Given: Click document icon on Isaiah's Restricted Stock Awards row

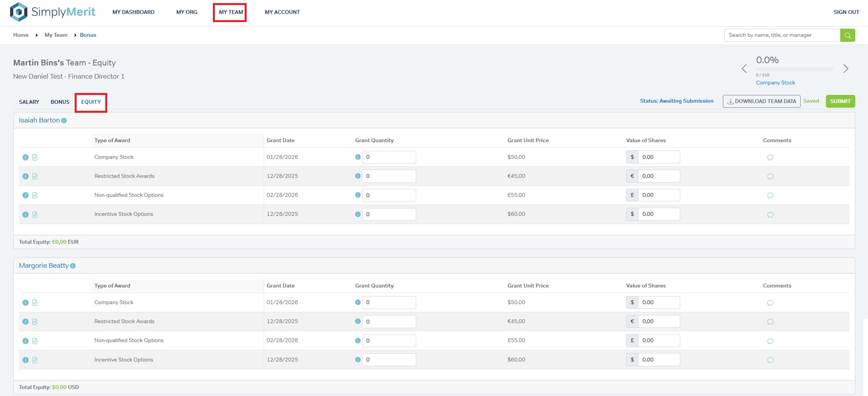Looking at the screenshot, I should point(35,176).
